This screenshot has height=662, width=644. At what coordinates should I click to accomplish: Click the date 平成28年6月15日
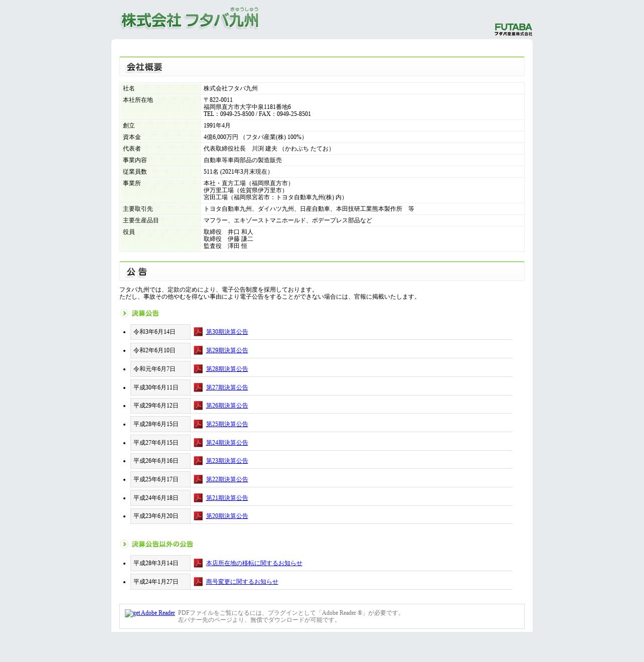(156, 424)
